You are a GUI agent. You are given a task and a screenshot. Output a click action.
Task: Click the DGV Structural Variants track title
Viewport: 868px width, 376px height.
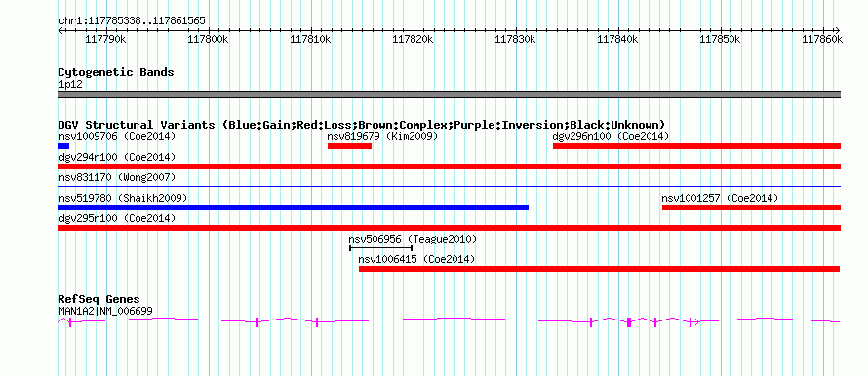362,125
